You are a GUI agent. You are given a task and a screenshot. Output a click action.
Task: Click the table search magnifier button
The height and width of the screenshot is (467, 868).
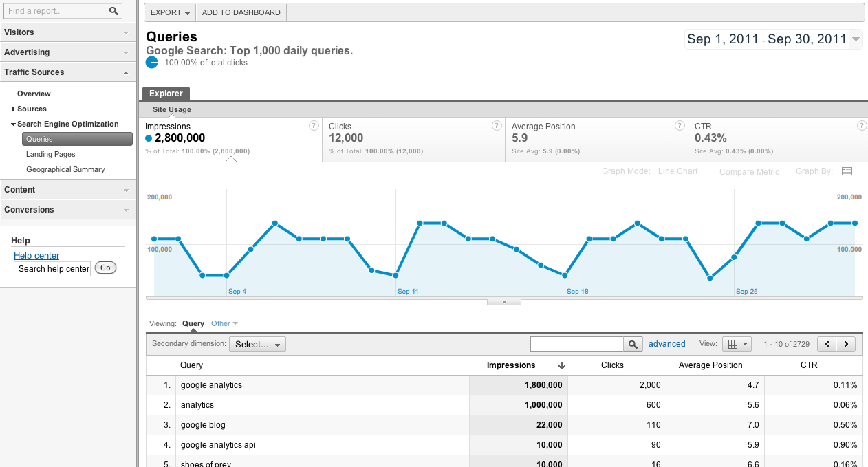pyautogui.click(x=633, y=344)
